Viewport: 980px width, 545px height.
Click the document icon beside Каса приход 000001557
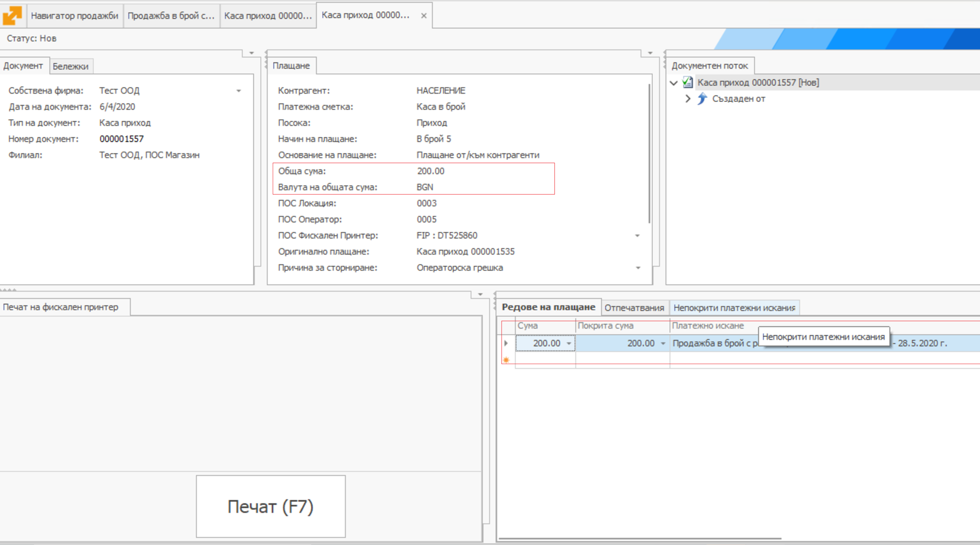coord(688,82)
